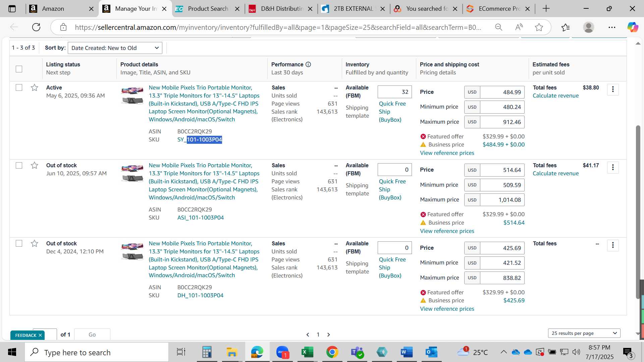Screen dimensions: 644x362
Task: Open Edge settings and more menu
Action: tap(612, 27)
